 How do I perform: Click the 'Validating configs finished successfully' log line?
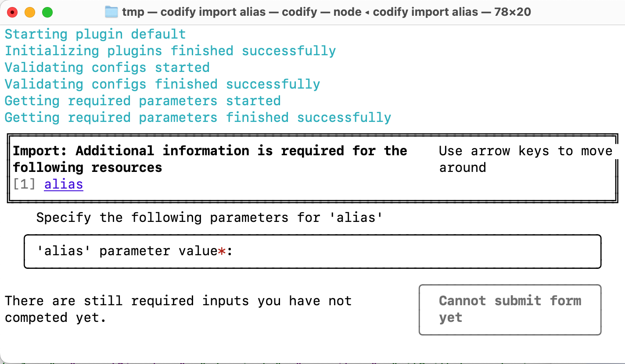tap(162, 84)
